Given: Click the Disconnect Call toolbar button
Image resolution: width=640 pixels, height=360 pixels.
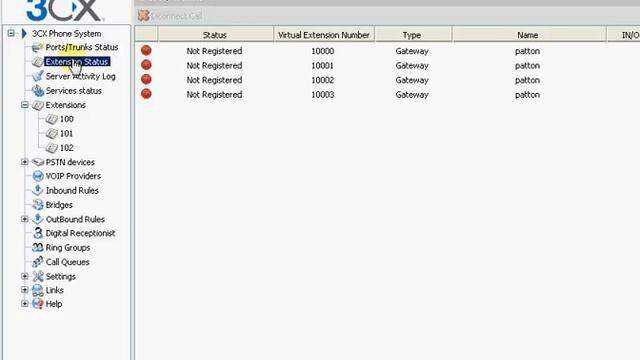Looking at the screenshot, I should point(170,16).
